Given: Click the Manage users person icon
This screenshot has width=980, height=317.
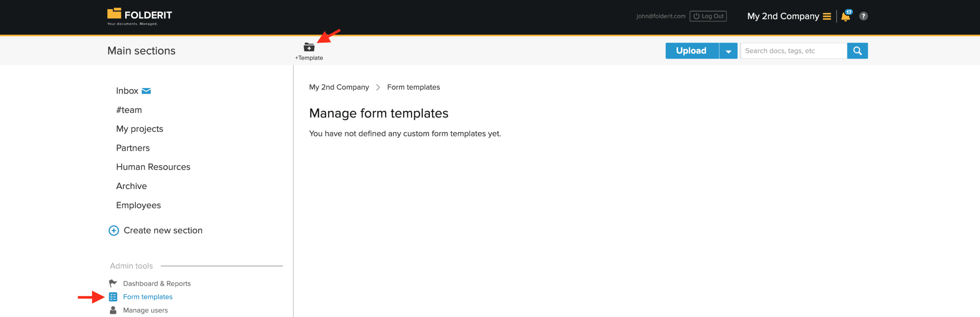Looking at the screenshot, I should [x=113, y=310].
